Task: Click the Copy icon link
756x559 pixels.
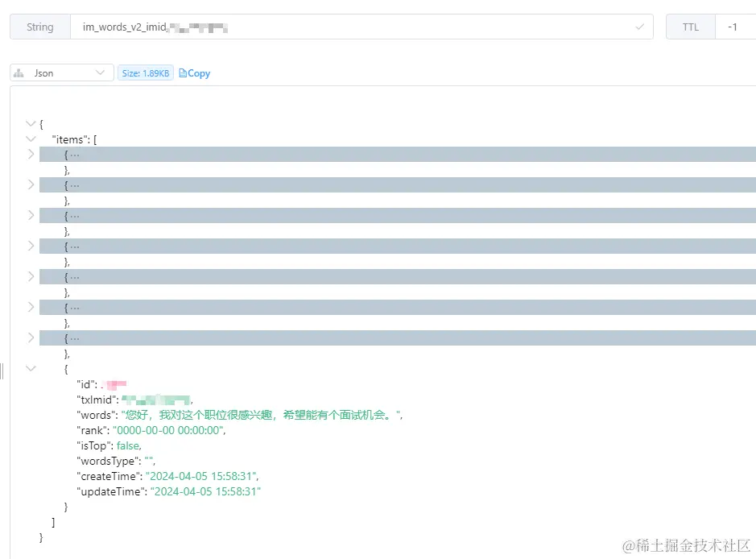Action: [x=194, y=73]
